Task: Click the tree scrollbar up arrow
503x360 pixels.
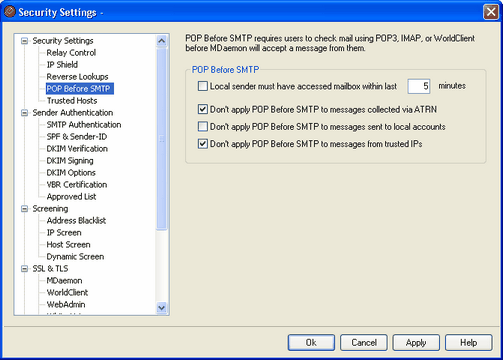Action: [x=162, y=41]
